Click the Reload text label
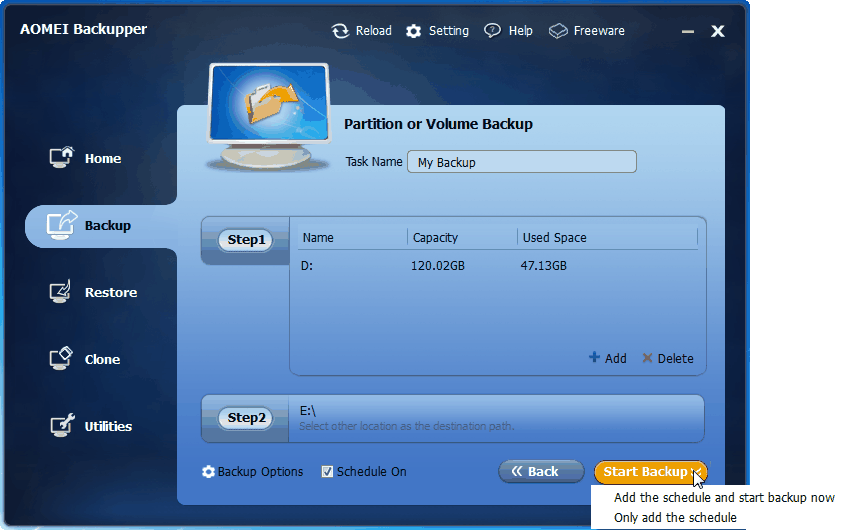The width and height of the screenshot is (863, 530). click(374, 31)
